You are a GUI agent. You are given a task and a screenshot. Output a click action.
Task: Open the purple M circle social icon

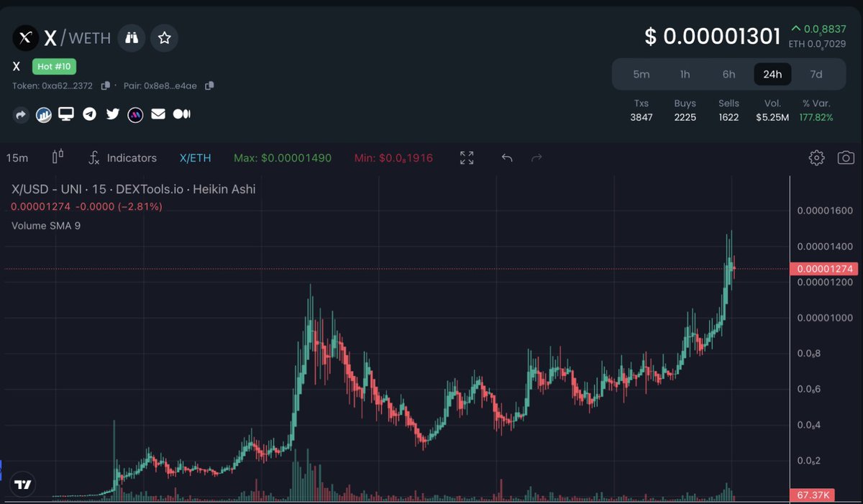(x=135, y=114)
